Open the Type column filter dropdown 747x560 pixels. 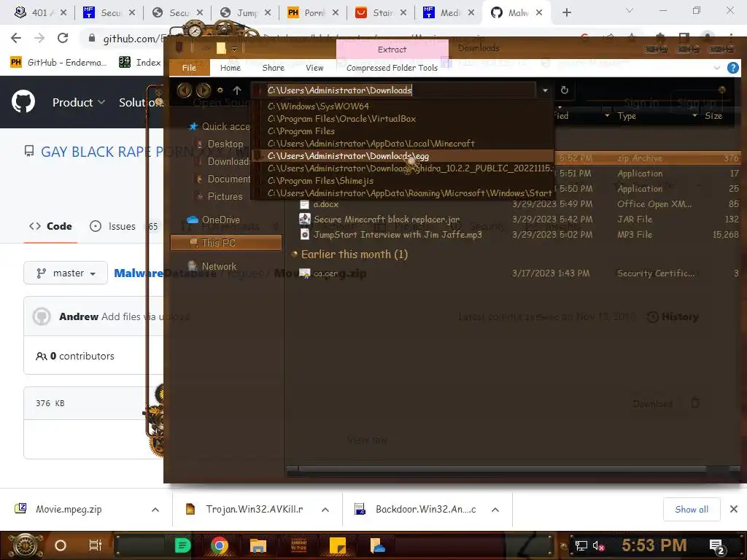pos(694,116)
